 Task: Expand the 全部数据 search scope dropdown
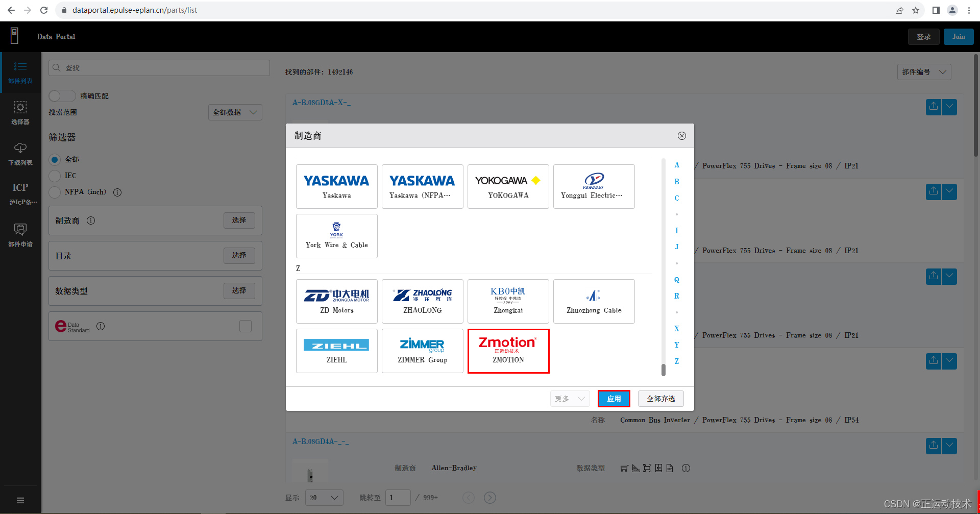[235, 112]
